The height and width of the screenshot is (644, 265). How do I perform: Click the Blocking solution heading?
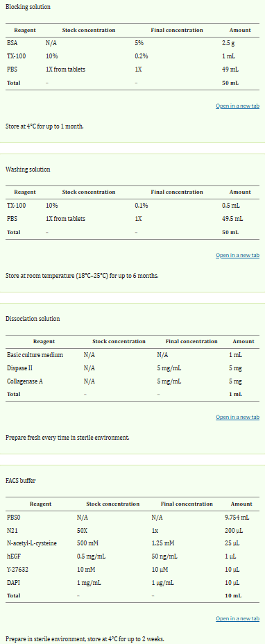point(28,8)
